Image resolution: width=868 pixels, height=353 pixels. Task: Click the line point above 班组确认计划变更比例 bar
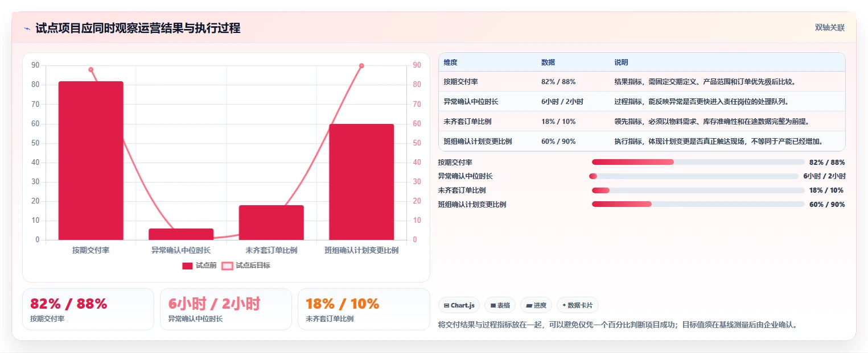(x=361, y=66)
